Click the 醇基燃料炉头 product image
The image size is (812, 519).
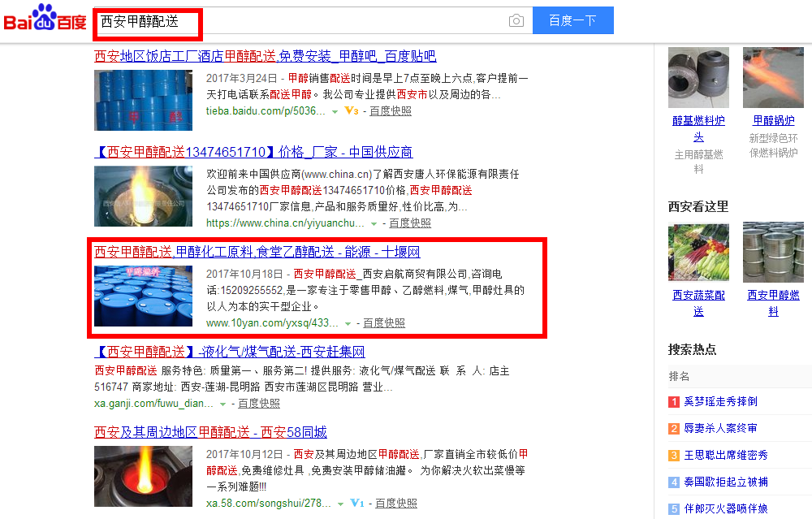coord(698,78)
